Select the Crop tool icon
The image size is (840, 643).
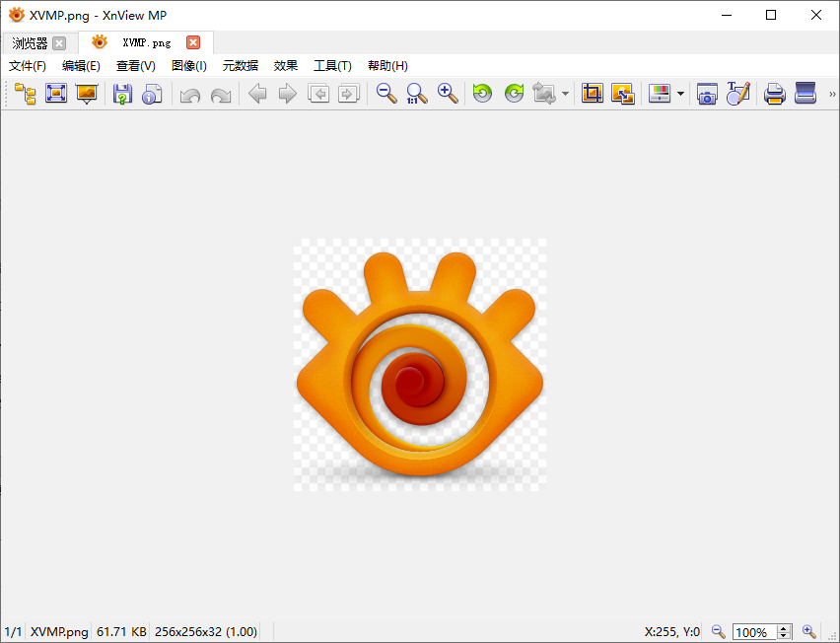point(593,93)
